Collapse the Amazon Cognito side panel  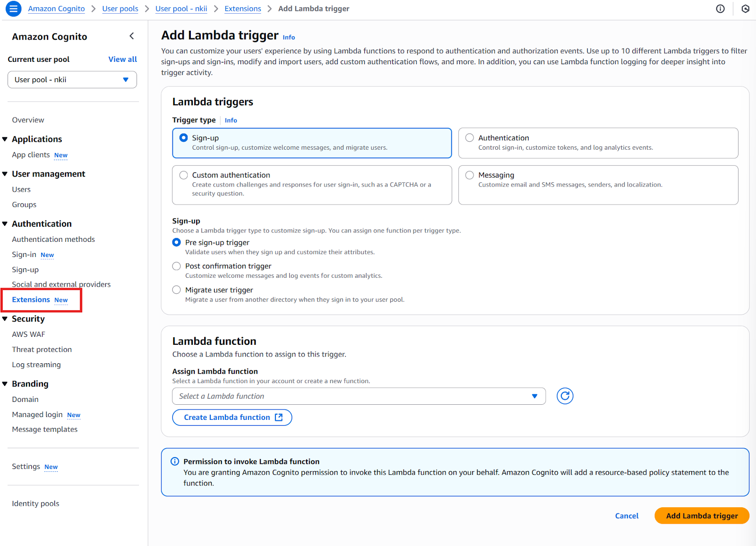tap(131, 35)
